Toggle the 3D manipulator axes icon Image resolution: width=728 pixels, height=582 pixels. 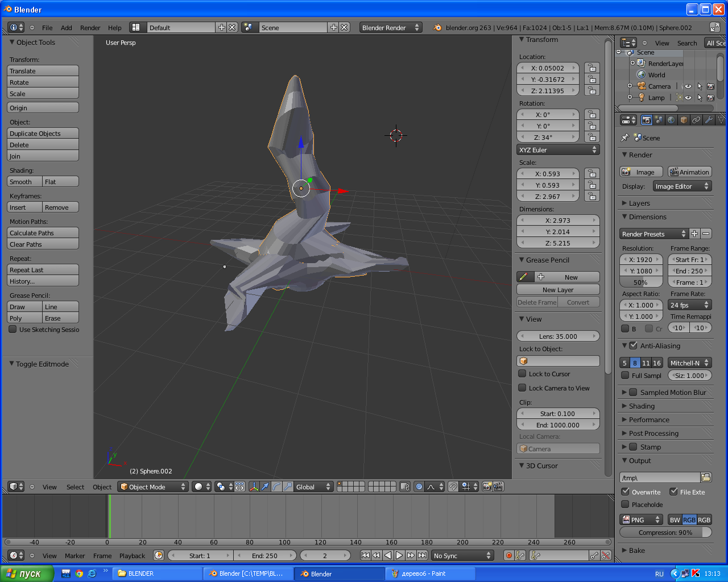tap(254, 487)
